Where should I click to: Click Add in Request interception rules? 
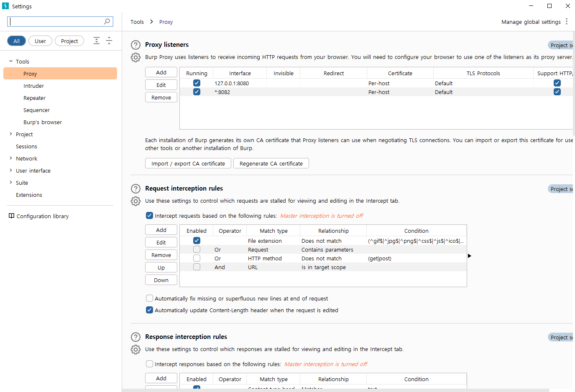coord(161,230)
